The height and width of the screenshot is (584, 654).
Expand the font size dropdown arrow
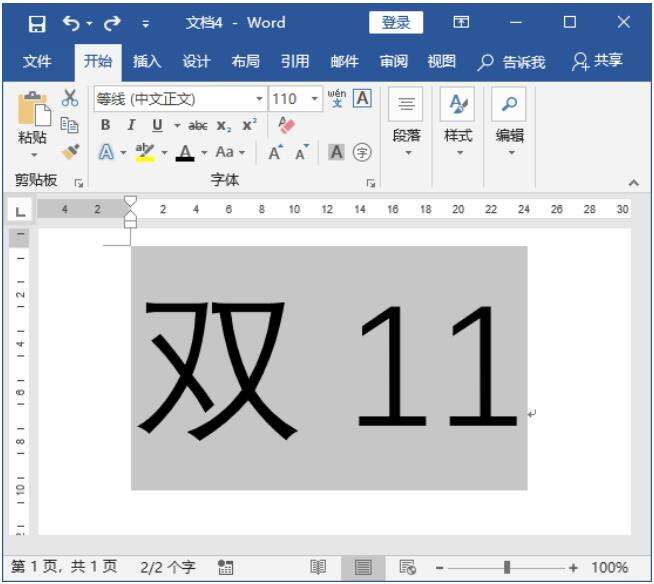[315, 99]
